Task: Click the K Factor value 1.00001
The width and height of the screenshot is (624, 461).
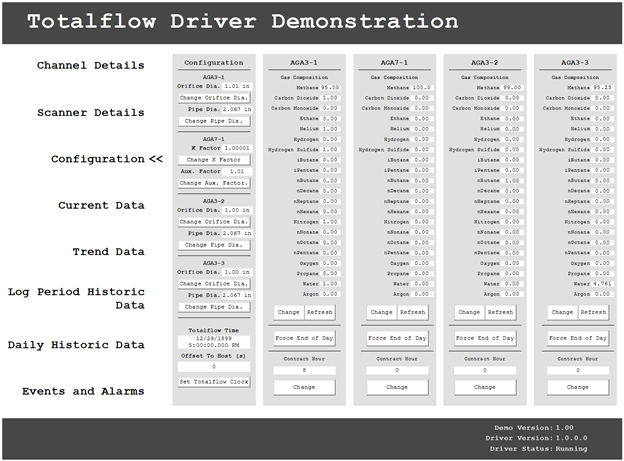Action: point(237,148)
